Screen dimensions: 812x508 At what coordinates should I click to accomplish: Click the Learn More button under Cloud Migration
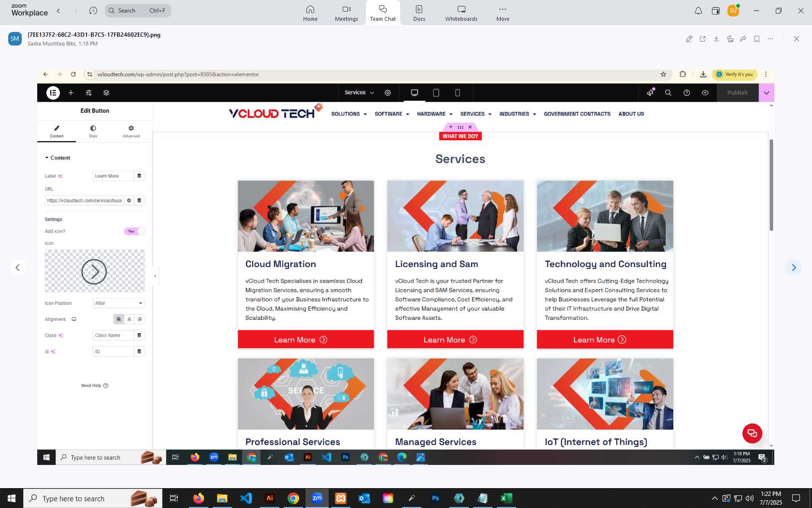[x=305, y=340]
